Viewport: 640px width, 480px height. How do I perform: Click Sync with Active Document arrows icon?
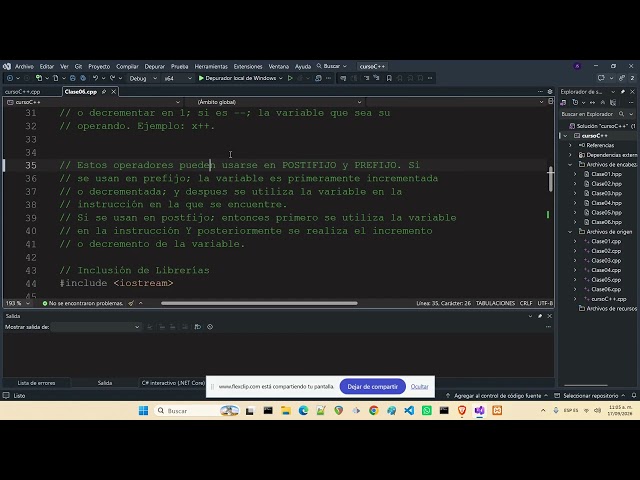(x=593, y=102)
